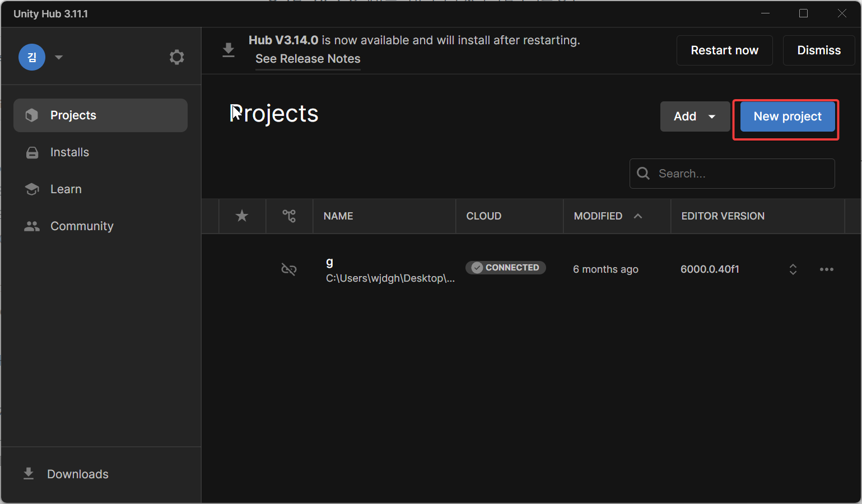Click the 6 months ago cell
This screenshot has height=504, width=862.
click(x=605, y=269)
